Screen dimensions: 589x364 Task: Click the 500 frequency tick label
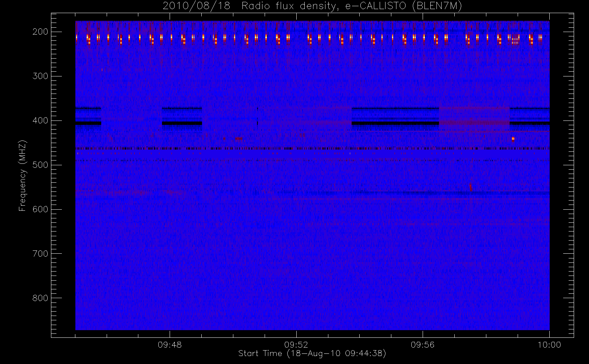pos(40,165)
